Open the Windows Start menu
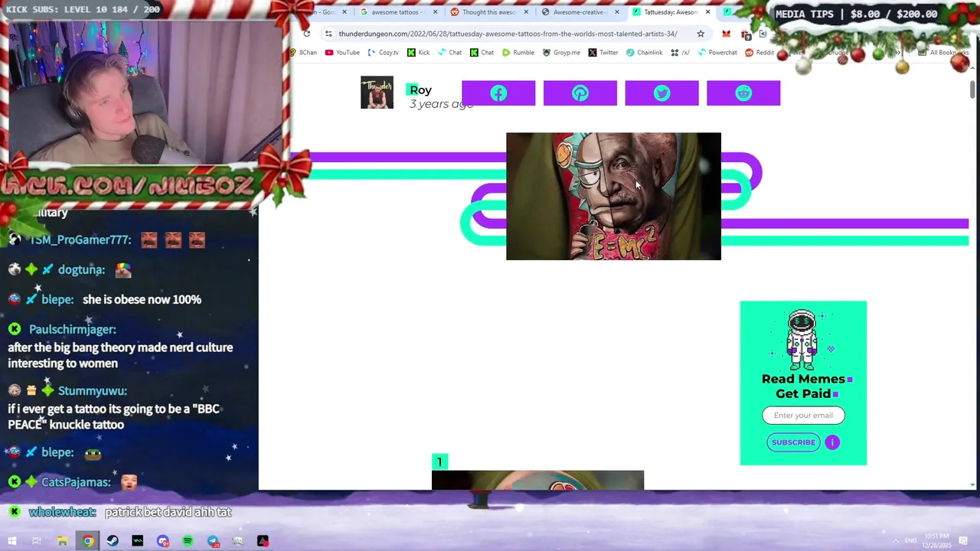Viewport: 980px width, 551px height. (11, 541)
